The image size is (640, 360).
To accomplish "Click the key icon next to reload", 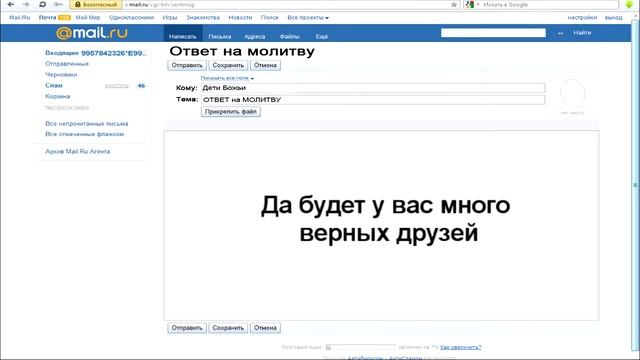I will tap(58, 4).
